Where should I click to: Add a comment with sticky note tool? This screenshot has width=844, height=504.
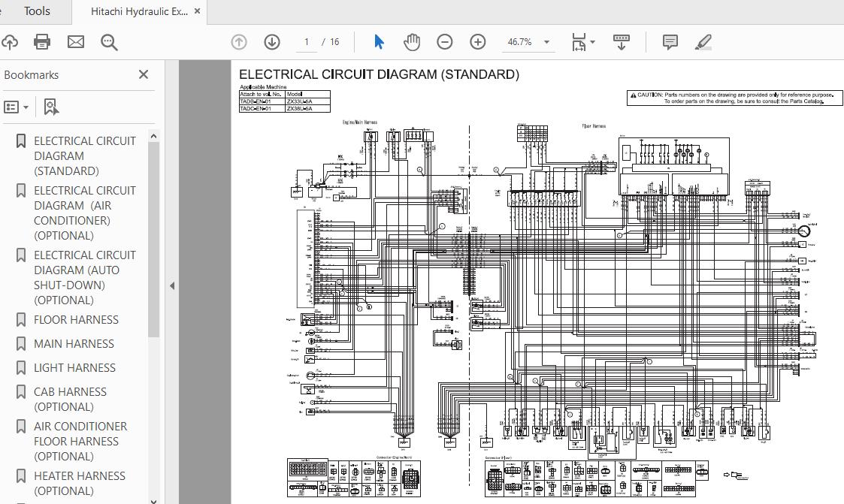tap(670, 42)
